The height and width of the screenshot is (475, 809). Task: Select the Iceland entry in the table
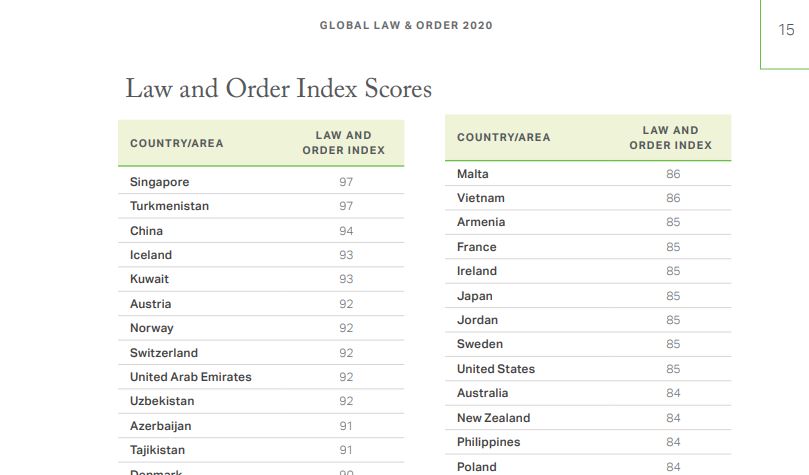point(151,255)
